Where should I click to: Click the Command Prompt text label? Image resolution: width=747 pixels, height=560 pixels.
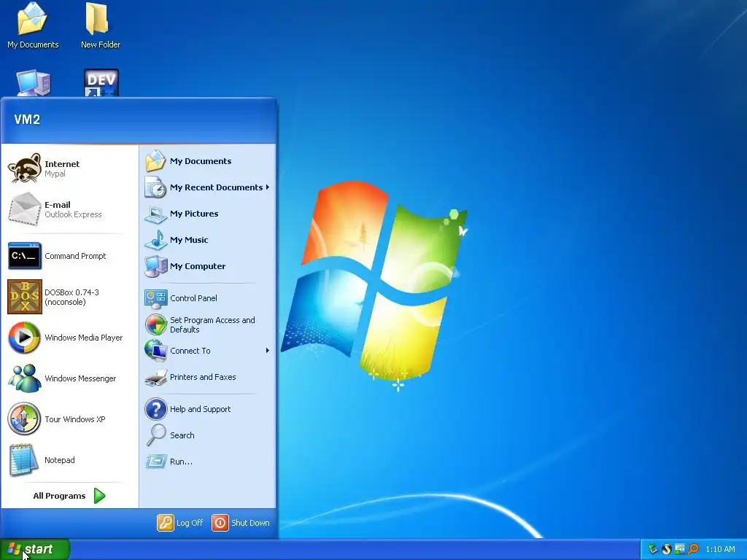[x=75, y=256]
